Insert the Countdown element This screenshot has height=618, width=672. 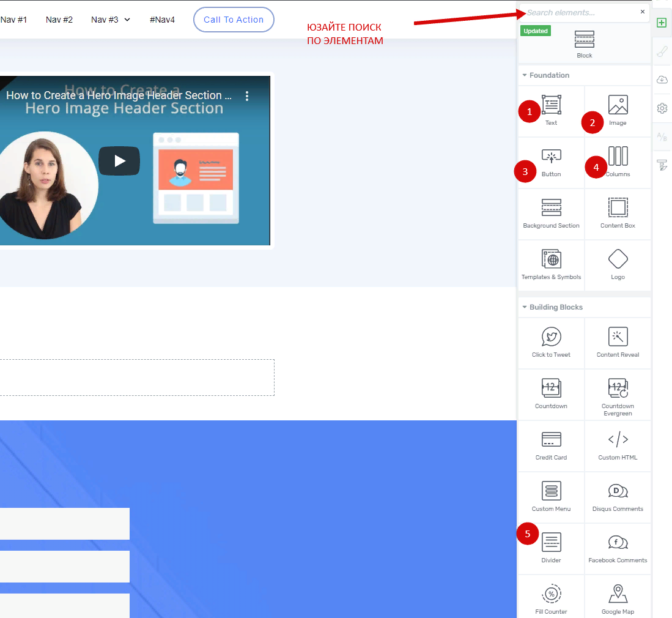[551, 395]
